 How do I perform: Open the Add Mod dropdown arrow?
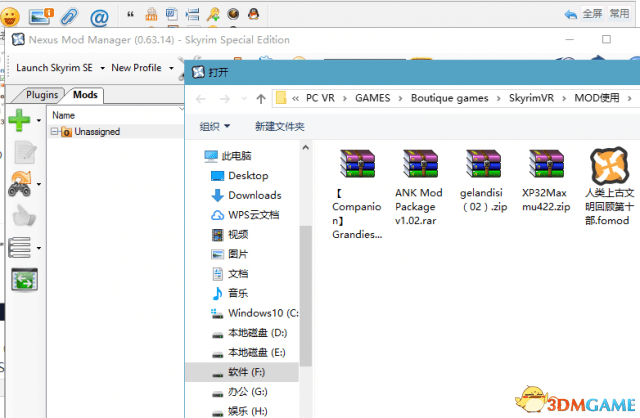click(x=39, y=120)
